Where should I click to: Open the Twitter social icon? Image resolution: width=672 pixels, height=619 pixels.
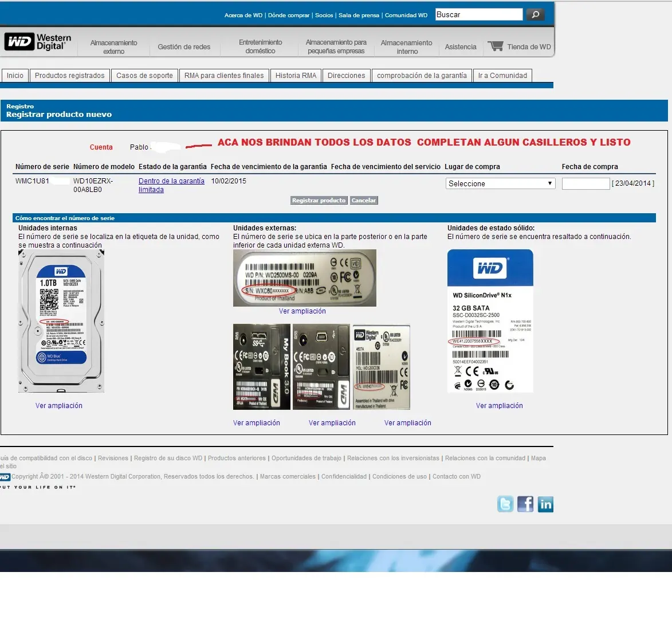coord(505,504)
